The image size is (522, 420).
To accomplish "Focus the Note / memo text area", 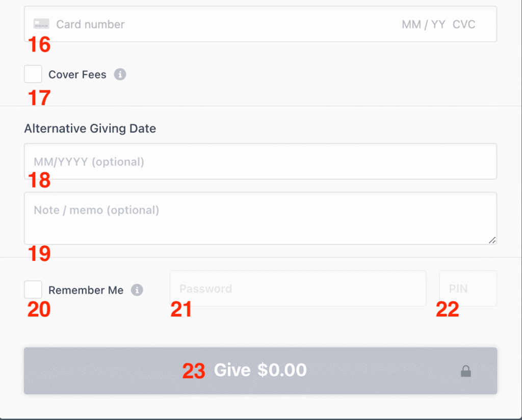I will [260, 218].
